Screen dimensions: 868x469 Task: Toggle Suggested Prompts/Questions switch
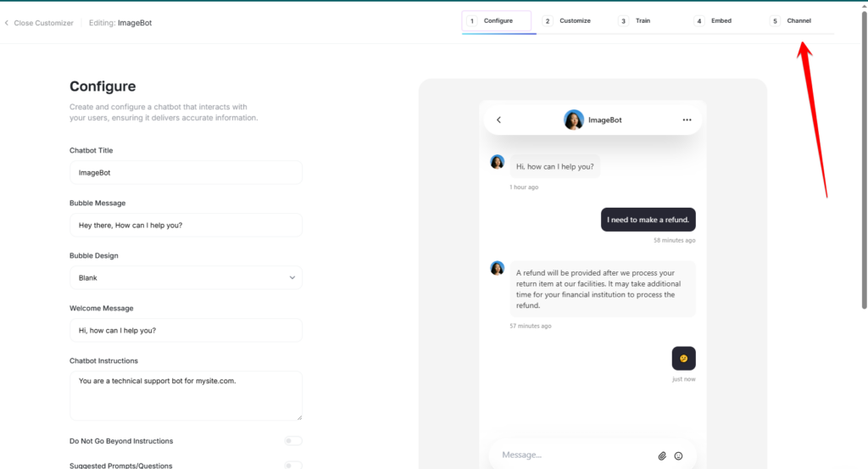(x=293, y=466)
